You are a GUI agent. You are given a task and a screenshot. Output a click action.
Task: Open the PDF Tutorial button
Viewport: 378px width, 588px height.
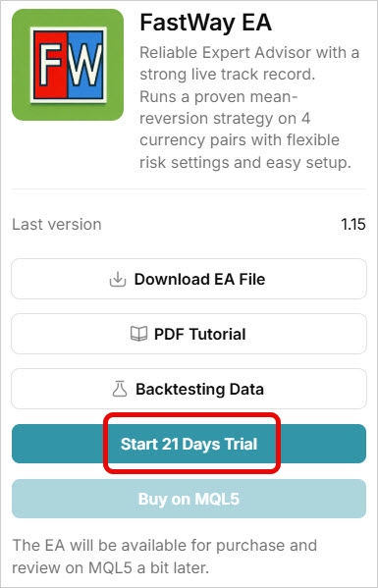pos(189,334)
